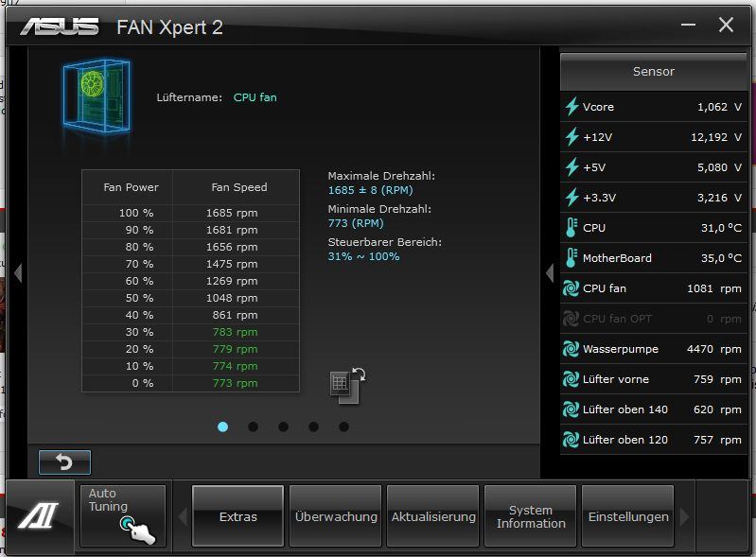Select the 60 % fan power row
Image resolution: width=756 pixels, height=557 pixels.
tap(190, 281)
